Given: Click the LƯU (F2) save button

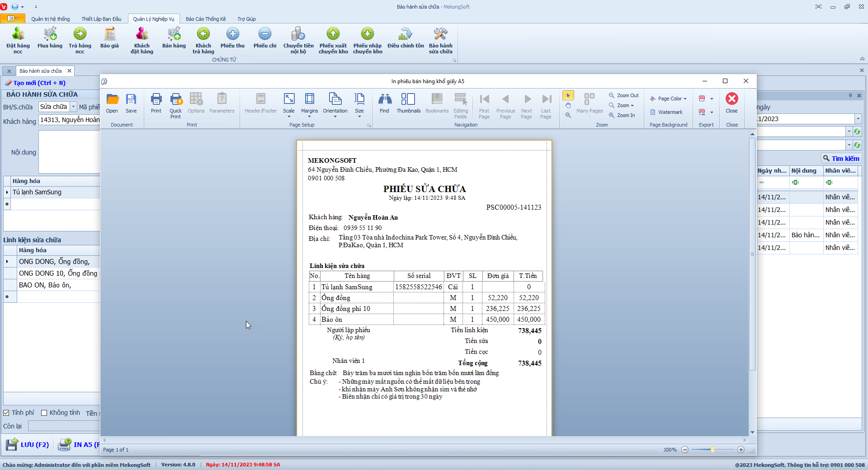Looking at the screenshot, I should (x=28, y=445).
